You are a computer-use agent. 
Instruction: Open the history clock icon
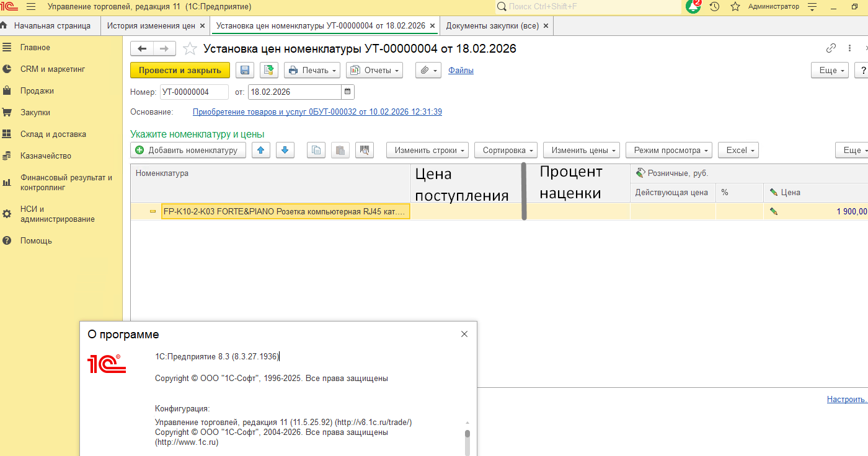[x=714, y=7]
